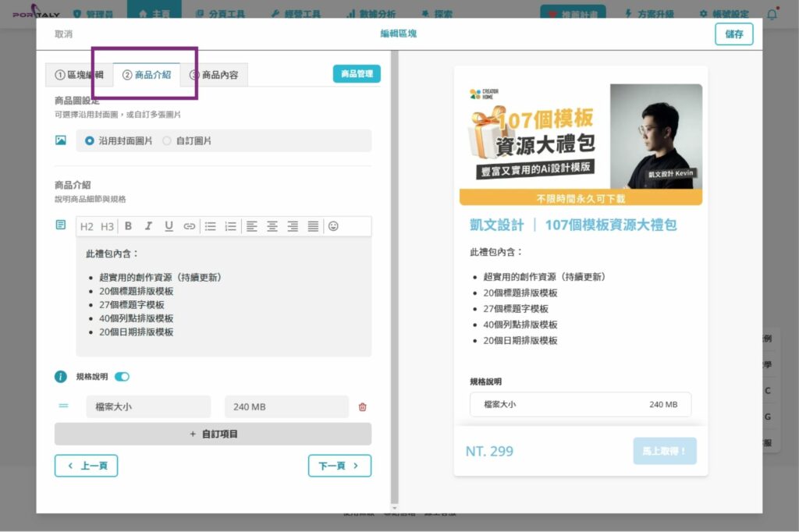Viewport: 799px width, 532px height.
Task: Click the product cover image in preview
Action: [x=581, y=145]
